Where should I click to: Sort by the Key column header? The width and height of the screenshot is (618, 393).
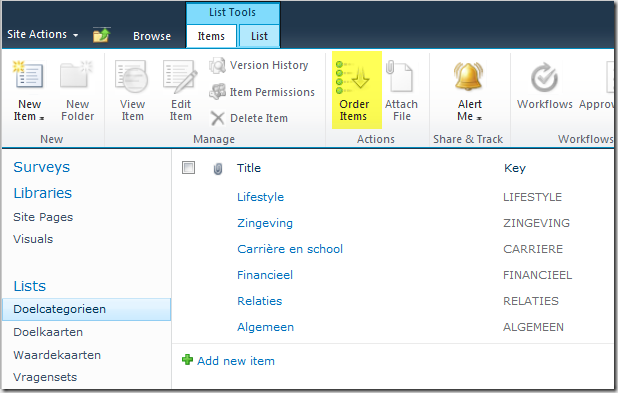[515, 168]
